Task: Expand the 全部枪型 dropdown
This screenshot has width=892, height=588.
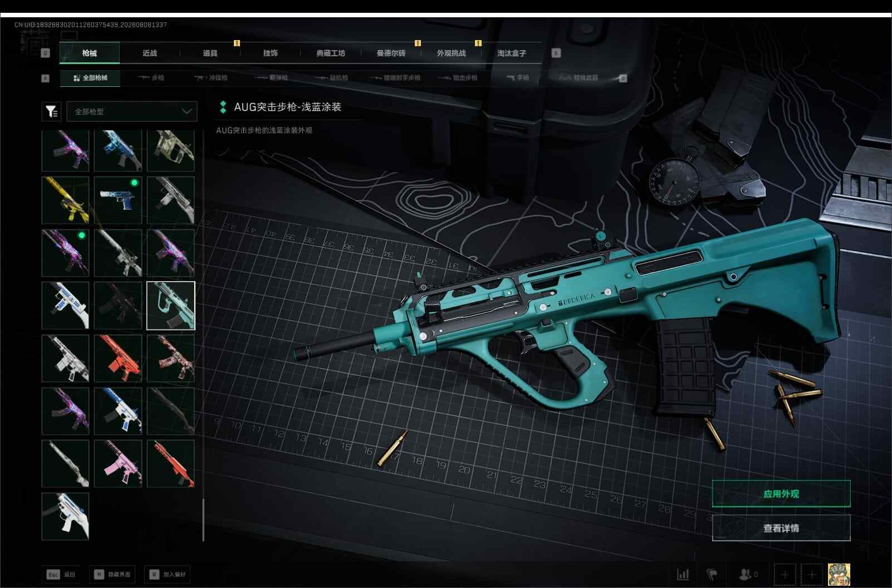Action: tap(132, 111)
